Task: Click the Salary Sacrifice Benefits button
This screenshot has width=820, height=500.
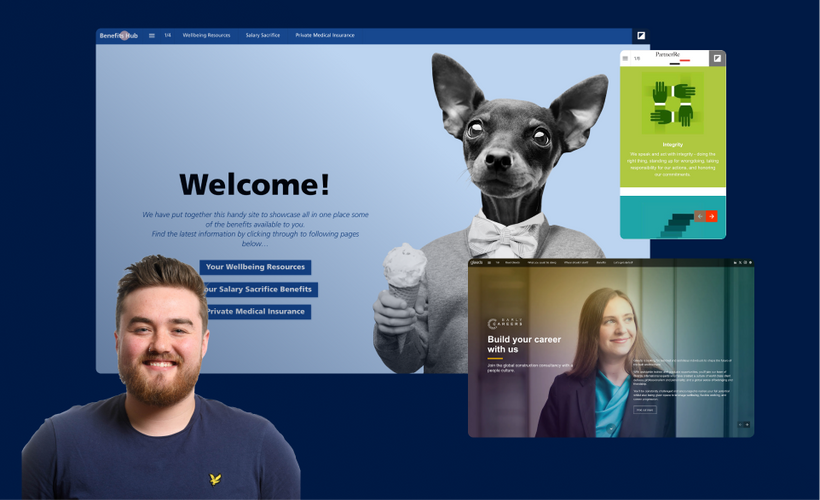Action: pyautogui.click(x=258, y=289)
